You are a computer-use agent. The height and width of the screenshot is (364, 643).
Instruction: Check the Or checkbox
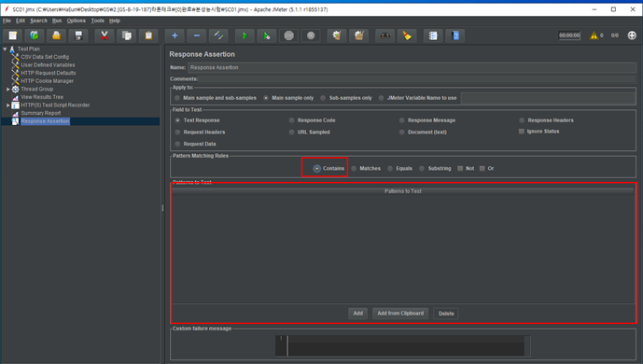point(482,169)
